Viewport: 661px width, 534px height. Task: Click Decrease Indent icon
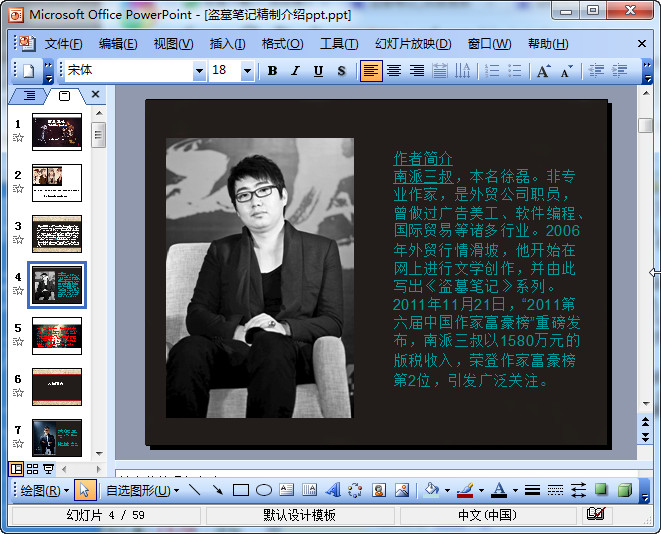(x=596, y=71)
